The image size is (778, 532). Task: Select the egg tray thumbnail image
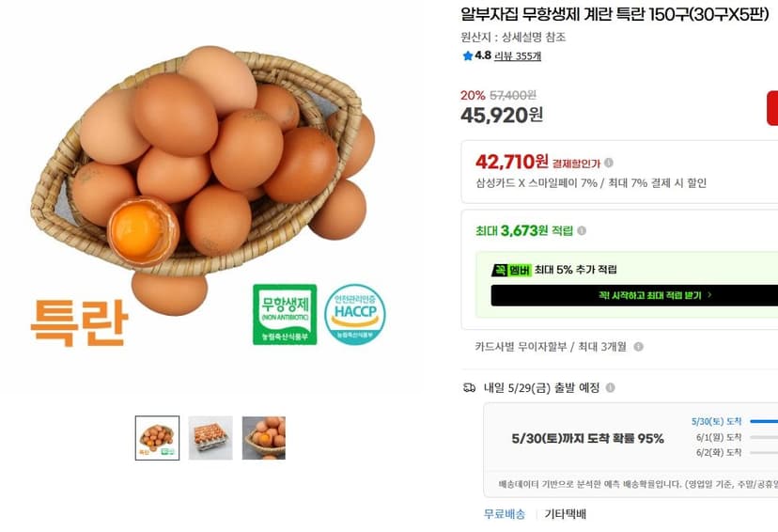(210, 438)
